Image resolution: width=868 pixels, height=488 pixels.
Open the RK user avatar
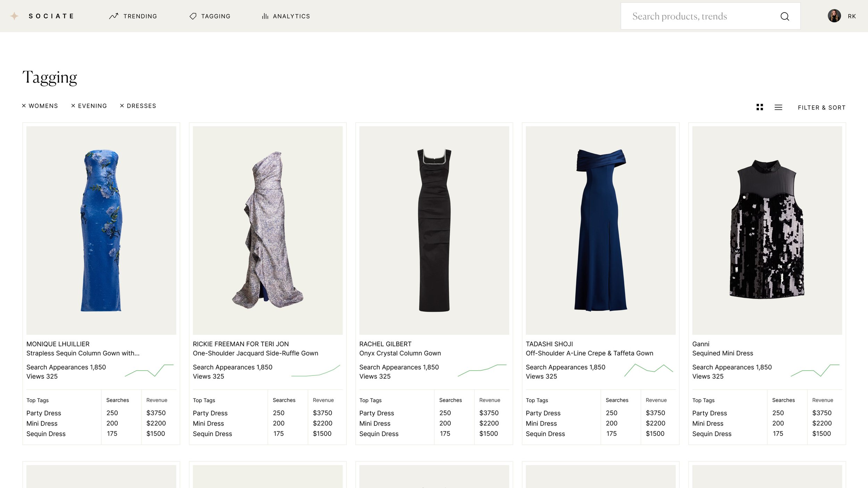click(834, 16)
